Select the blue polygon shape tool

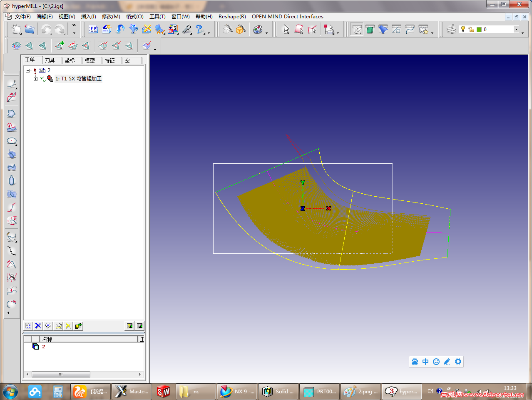point(12,113)
